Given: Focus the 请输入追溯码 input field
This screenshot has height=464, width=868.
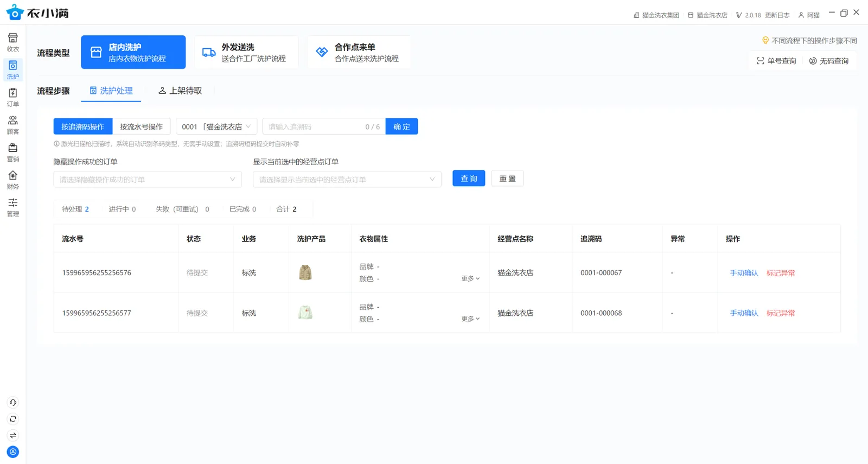Looking at the screenshot, I should pos(324,126).
